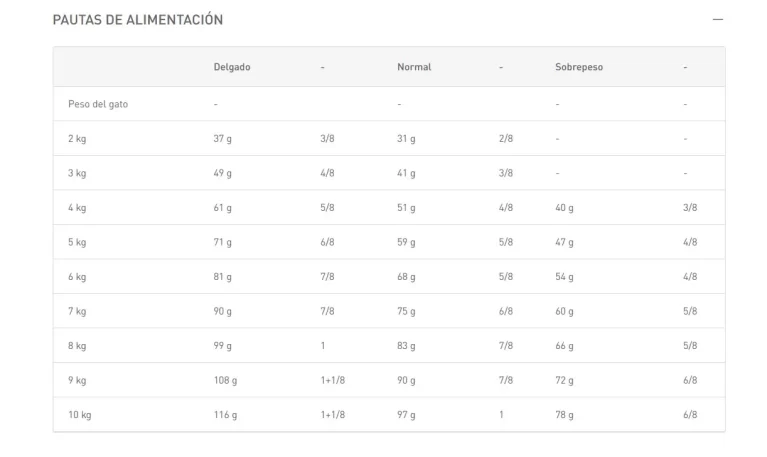Select the Normal column header

coord(414,67)
